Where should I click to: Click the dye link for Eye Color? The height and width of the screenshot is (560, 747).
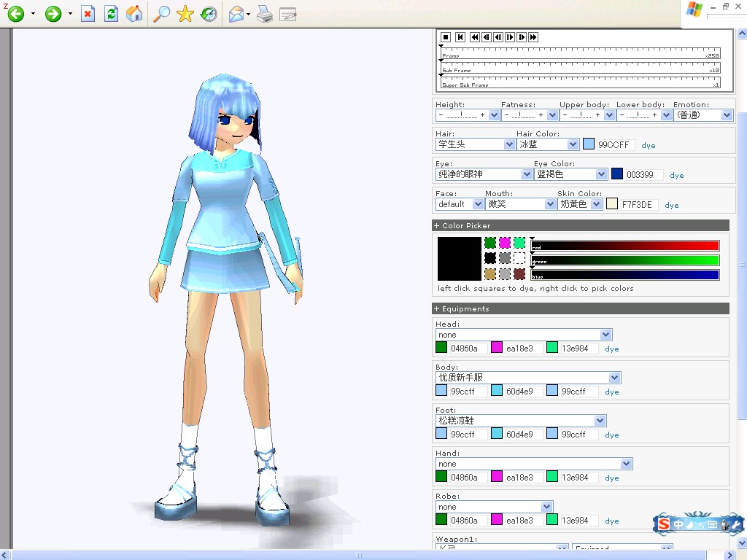click(677, 176)
